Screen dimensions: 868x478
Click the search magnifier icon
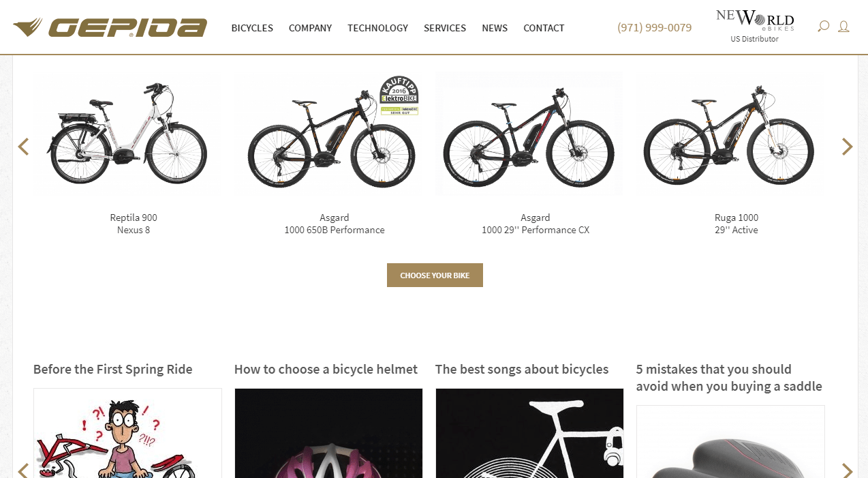[823, 27]
